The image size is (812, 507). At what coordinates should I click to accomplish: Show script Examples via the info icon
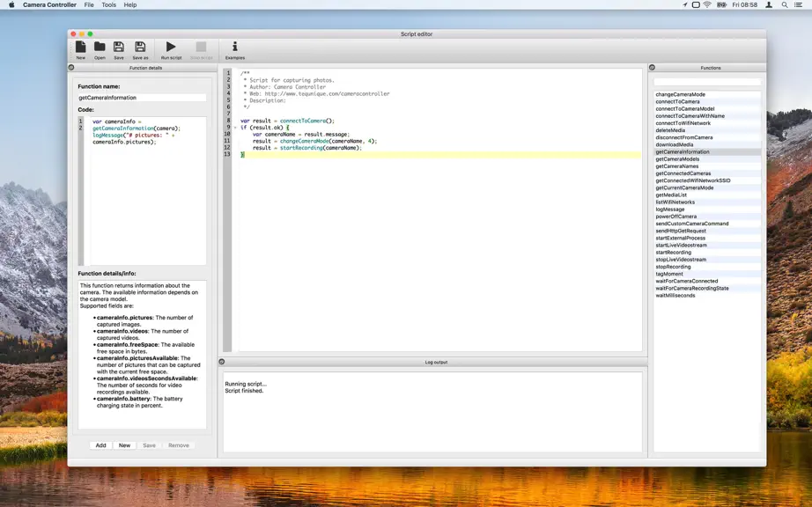point(234,50)
